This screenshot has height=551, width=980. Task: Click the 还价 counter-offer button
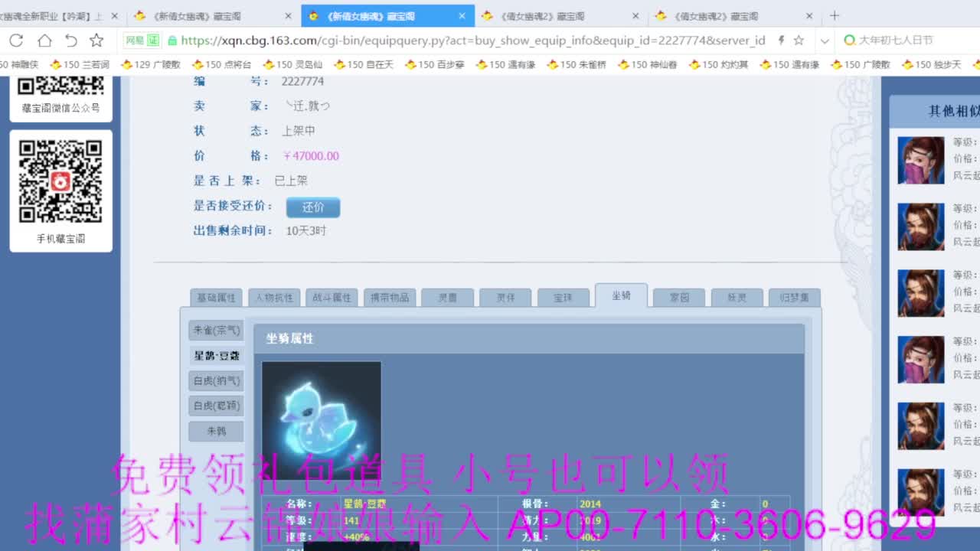pyautogui.click(x=312, y=207)
